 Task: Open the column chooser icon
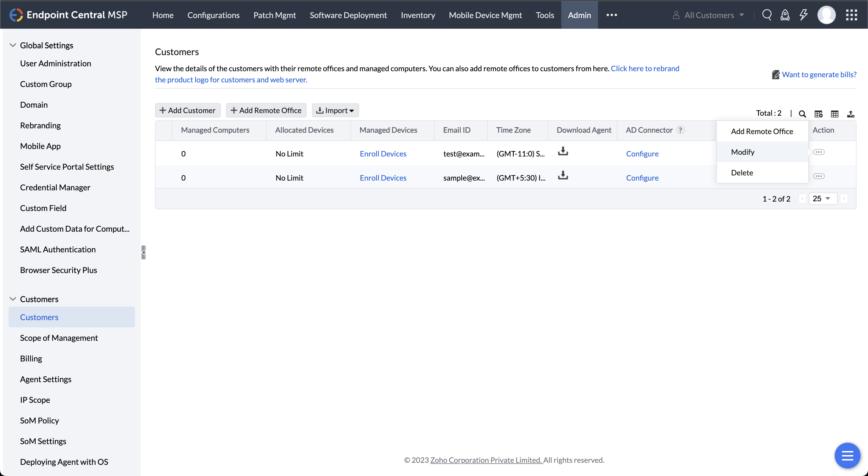(x=818, y=114)
